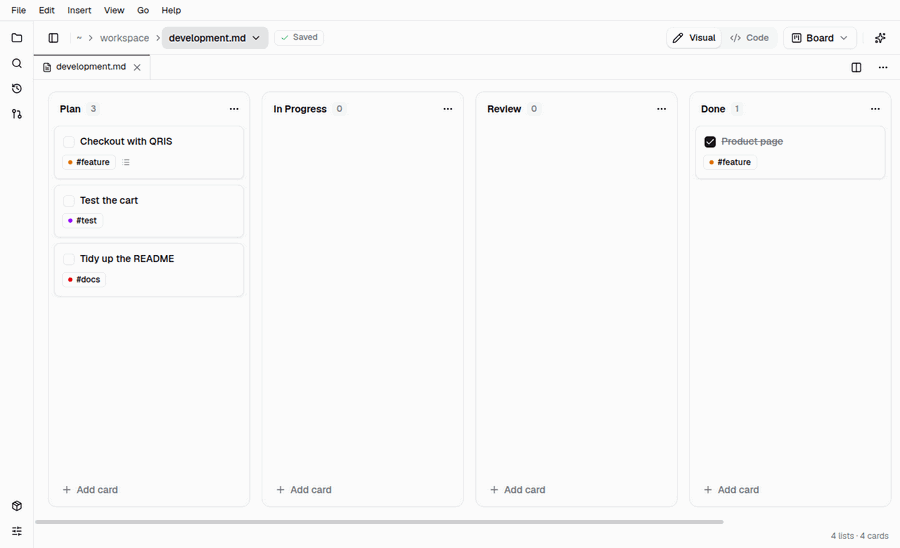Click the Done card count badge 1
Image resolution: width=900 pixels, height=548 pixels.
(x=737, y=109)
